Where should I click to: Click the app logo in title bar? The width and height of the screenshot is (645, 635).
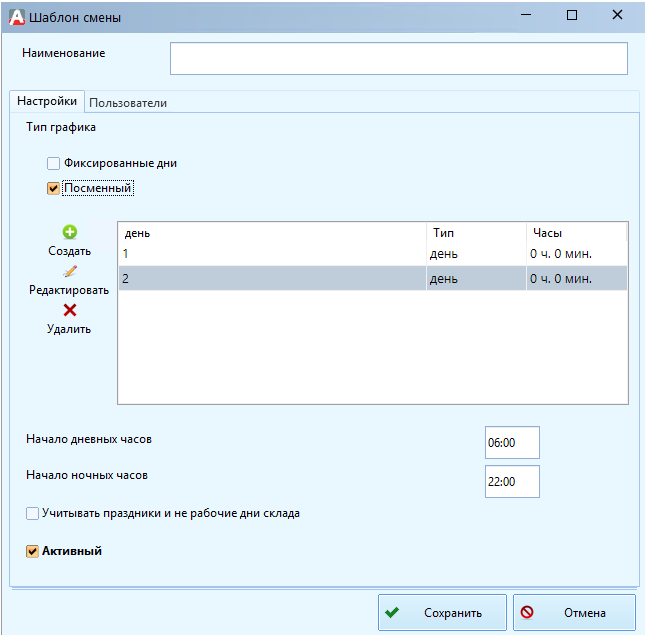point(16,16)
